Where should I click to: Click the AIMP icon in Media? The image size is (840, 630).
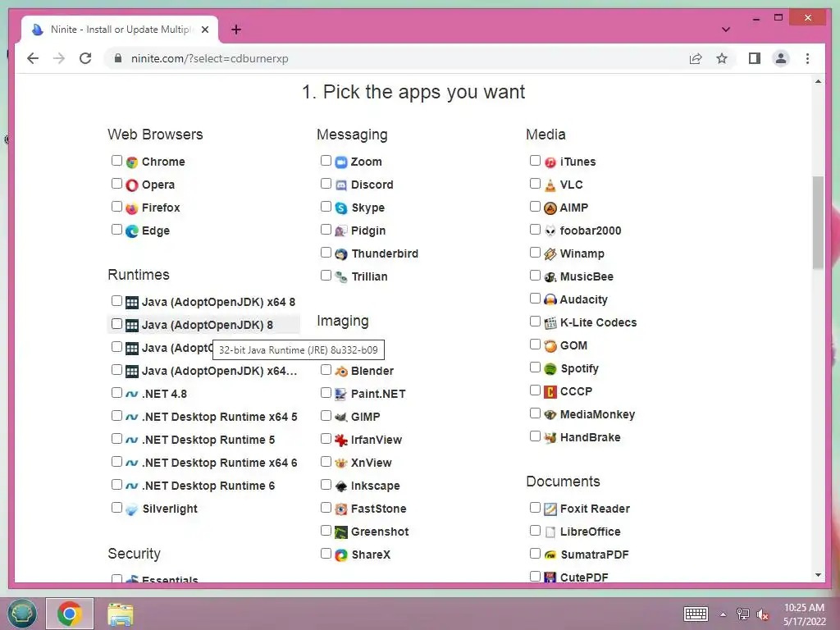click(x=550, y=208)
